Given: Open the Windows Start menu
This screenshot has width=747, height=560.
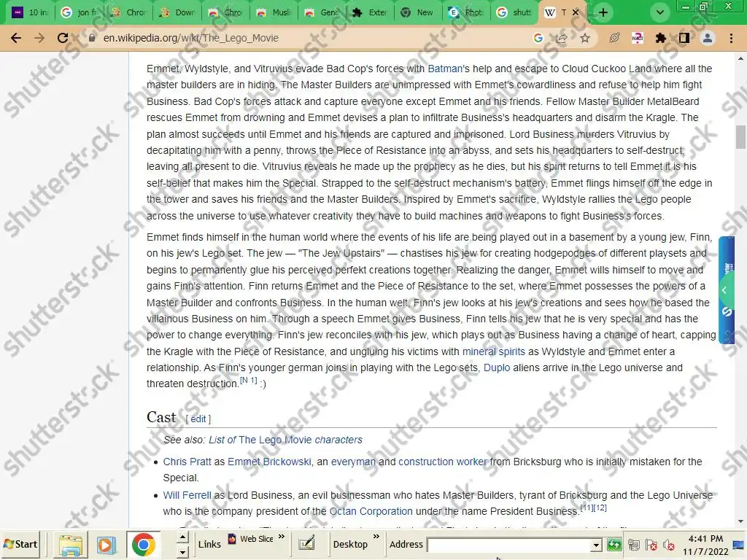Looking at the screenshot, I should (x=20, y=544).
